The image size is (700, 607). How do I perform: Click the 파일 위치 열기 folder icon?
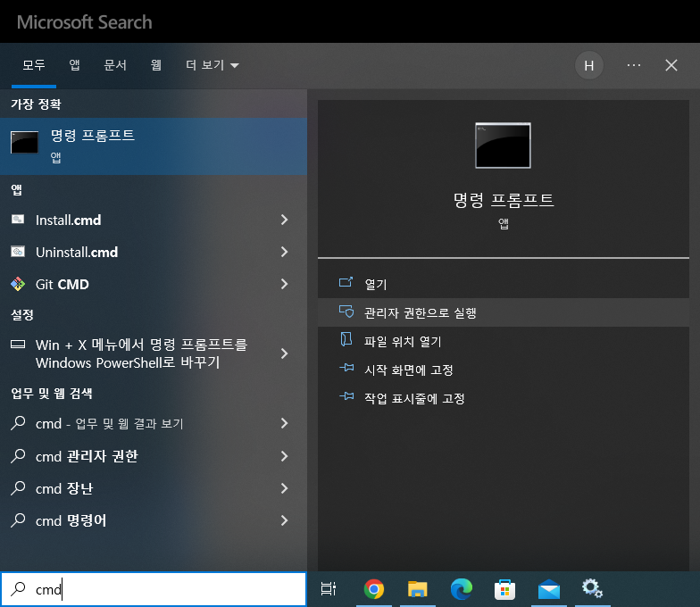tap(346, 339)
